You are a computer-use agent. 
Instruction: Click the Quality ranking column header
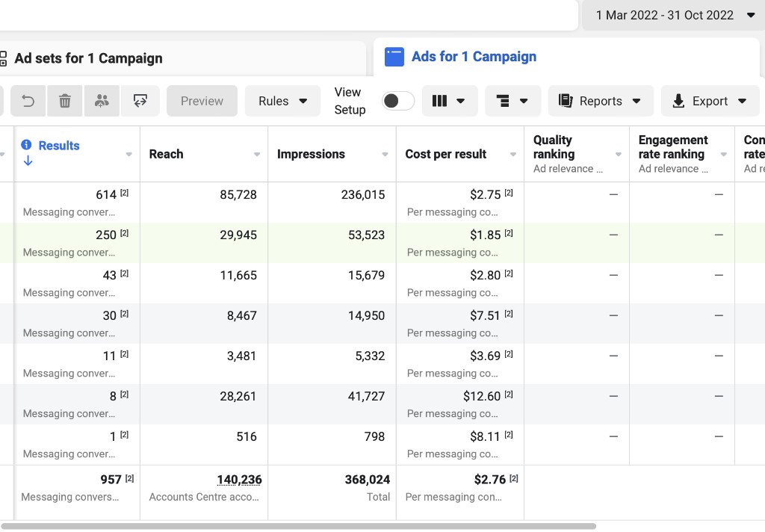click(554, 147)
